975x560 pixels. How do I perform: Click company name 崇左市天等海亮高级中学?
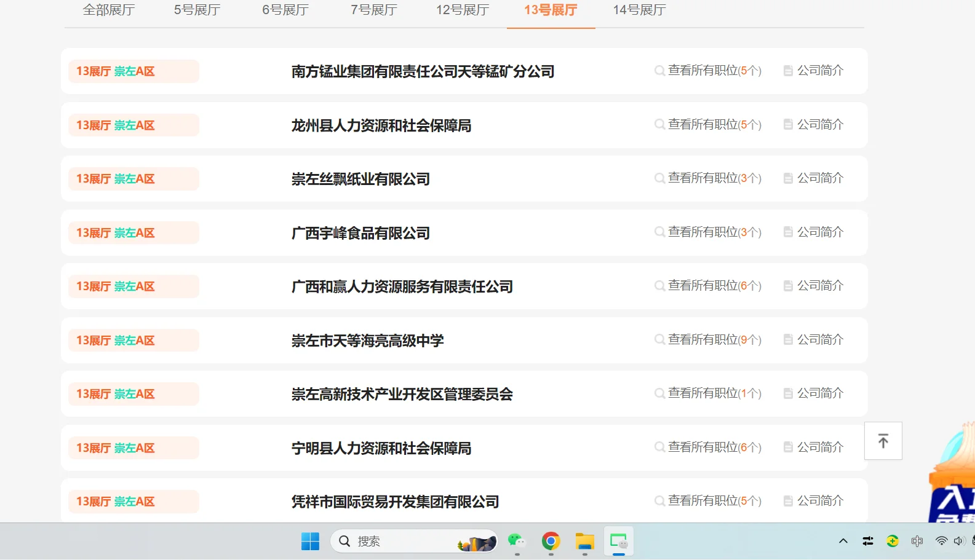(x=367, y=341)
